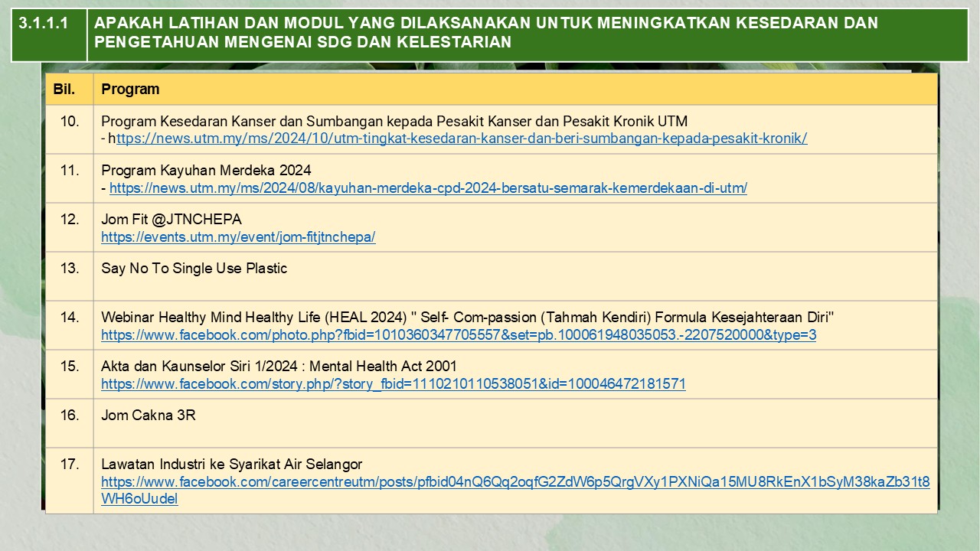This screenshot has width=980, height=551.
Task: Open the Facebook story link under Mental Health Act
Action: click(x=393, y=383)
